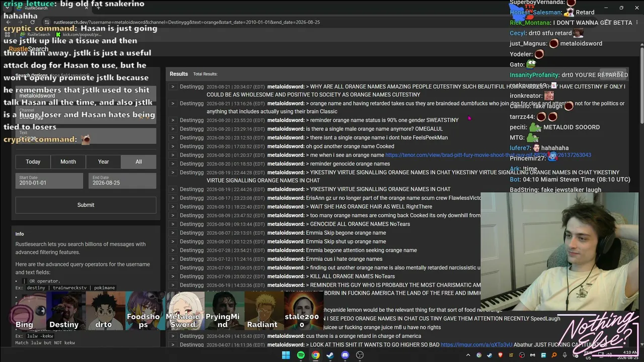This screenshot has height=362, width=644.
Task: Open Spotify from the taskbar
Action: [x=301, y=355]
